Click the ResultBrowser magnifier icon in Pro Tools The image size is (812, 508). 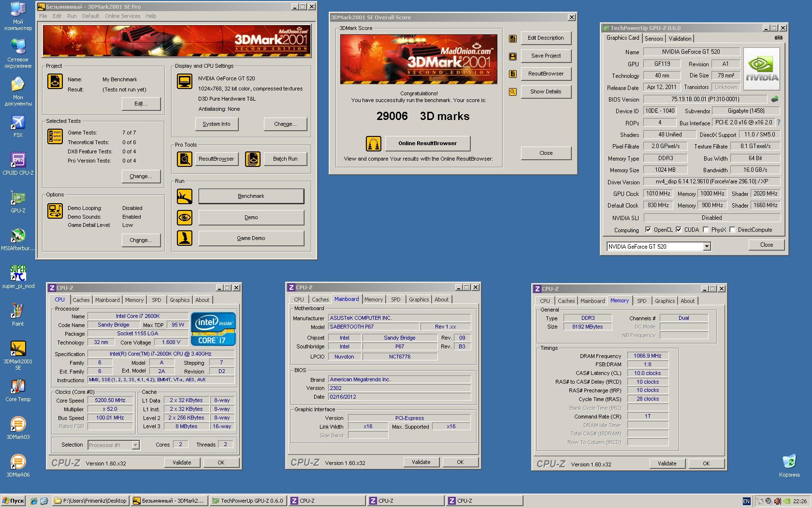pos(184,159)
